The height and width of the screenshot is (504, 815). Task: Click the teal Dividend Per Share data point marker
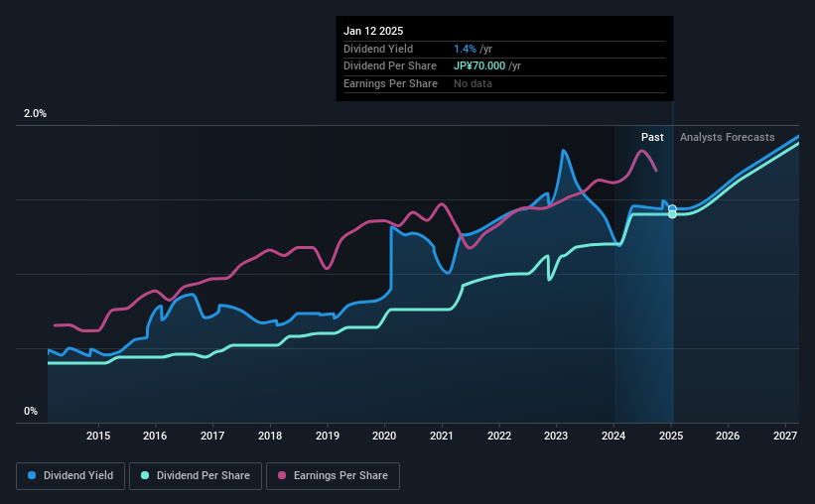(672, 214)
